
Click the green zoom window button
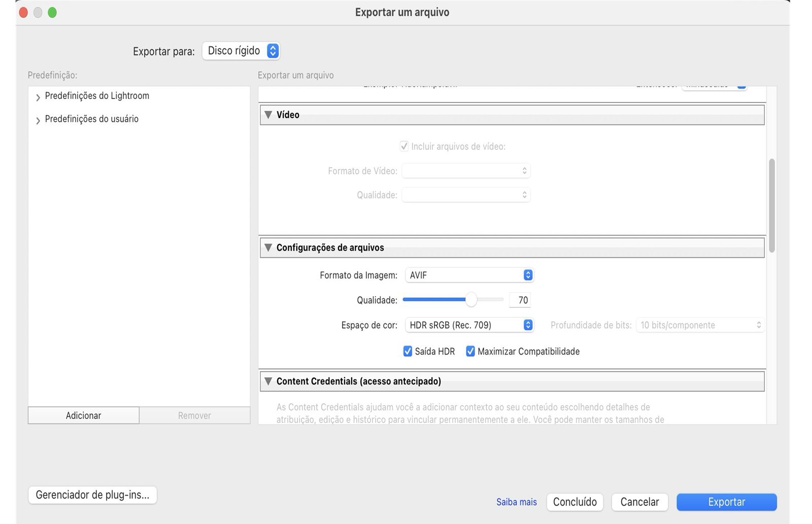coord(52,13)
